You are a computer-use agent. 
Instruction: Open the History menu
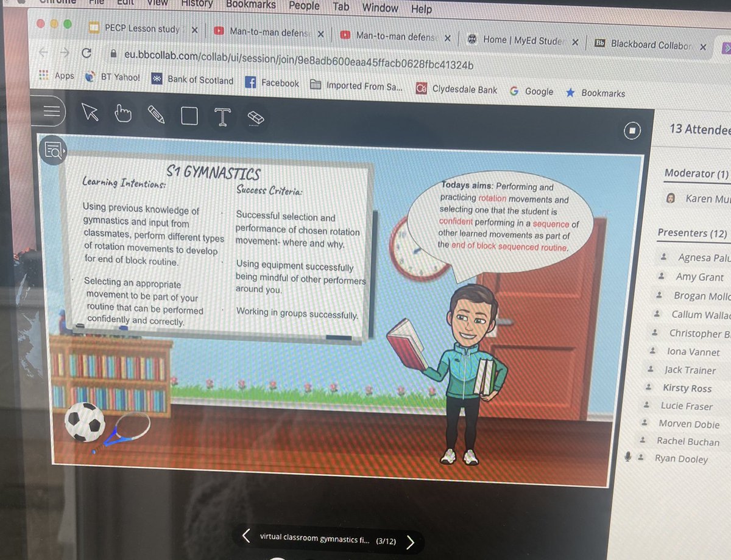point(197,3)
